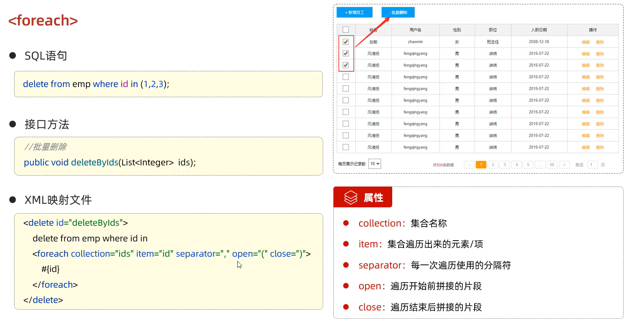The height and width of the screenshot is (319, 644).
Task: Click the 共500条数据 total count text
Action: 443,165
